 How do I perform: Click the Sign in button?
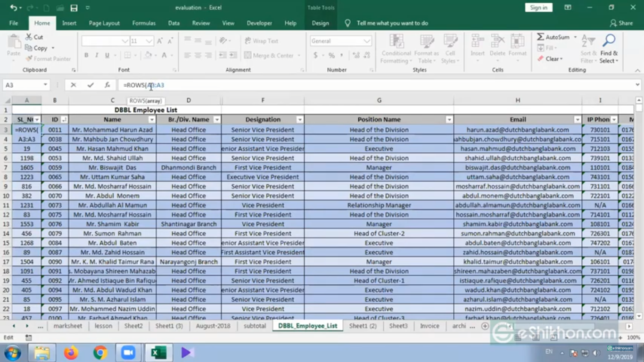click(538, 8)
